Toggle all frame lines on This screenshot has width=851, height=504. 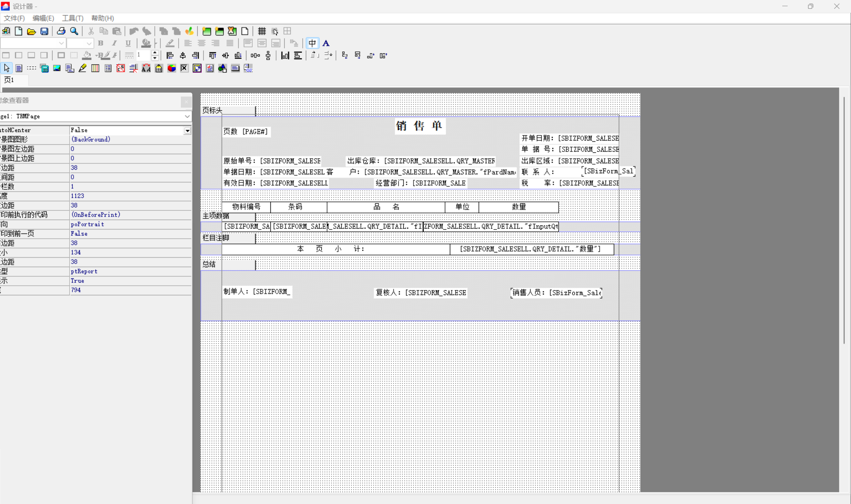coord(61,55)
